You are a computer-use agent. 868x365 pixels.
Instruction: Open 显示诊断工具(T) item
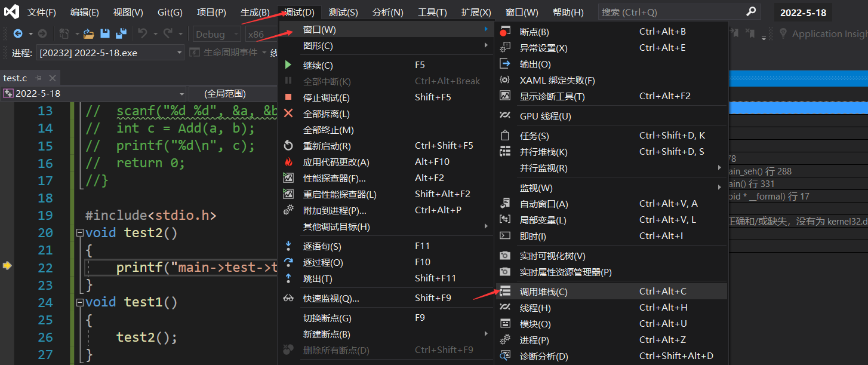click(x=612, y=96)
